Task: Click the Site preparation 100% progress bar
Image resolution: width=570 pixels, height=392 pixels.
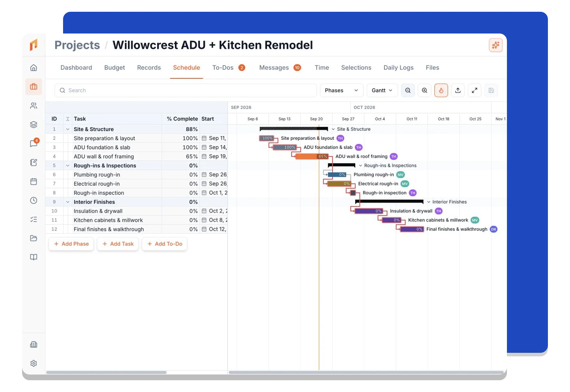Action: (x=266, y=138)
